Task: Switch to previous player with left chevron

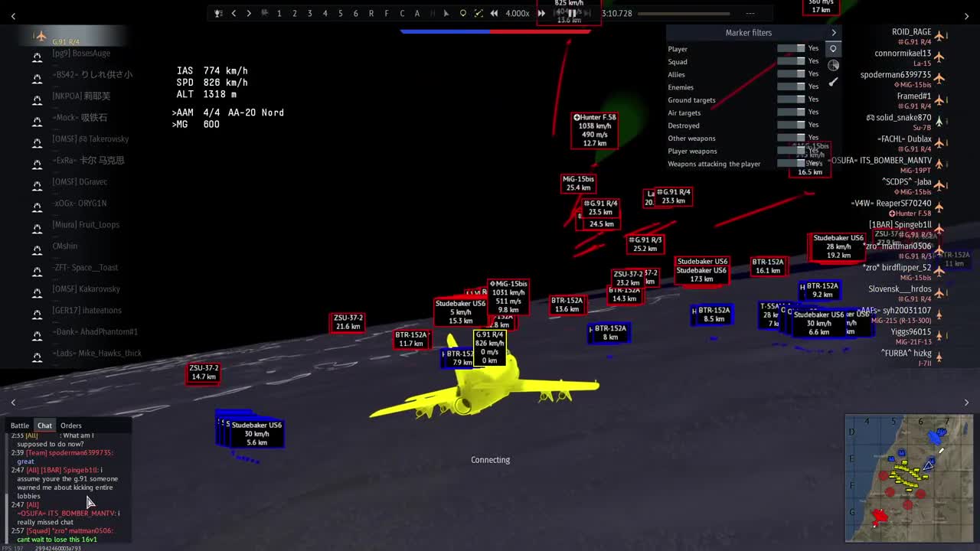Action: [x=234, y=13]
